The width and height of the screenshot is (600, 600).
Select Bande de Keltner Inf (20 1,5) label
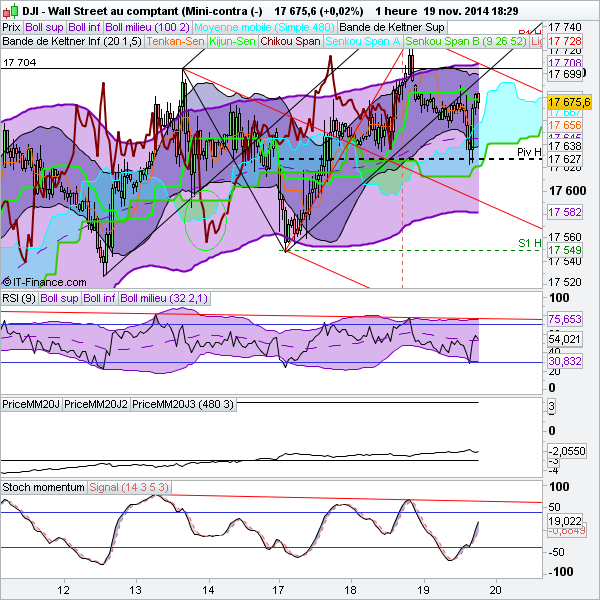(72, 41)
